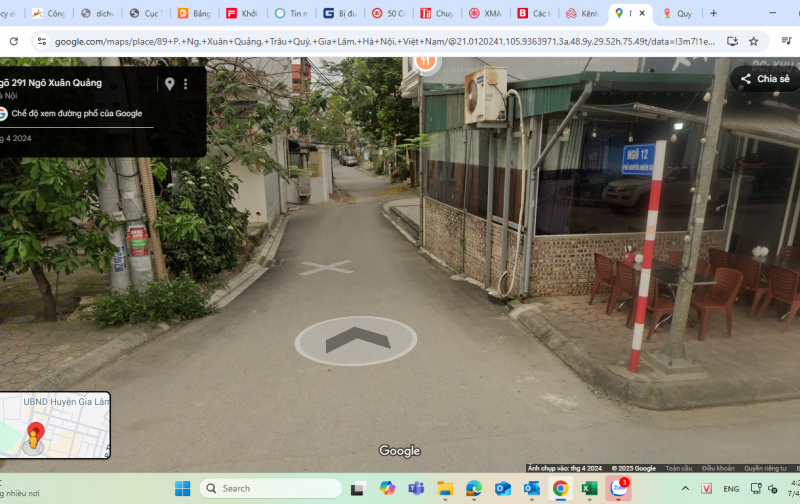The width and height of the screenshot is (800, 504).
Task: Switch to the Bảng tab
Action: (194, 13)
